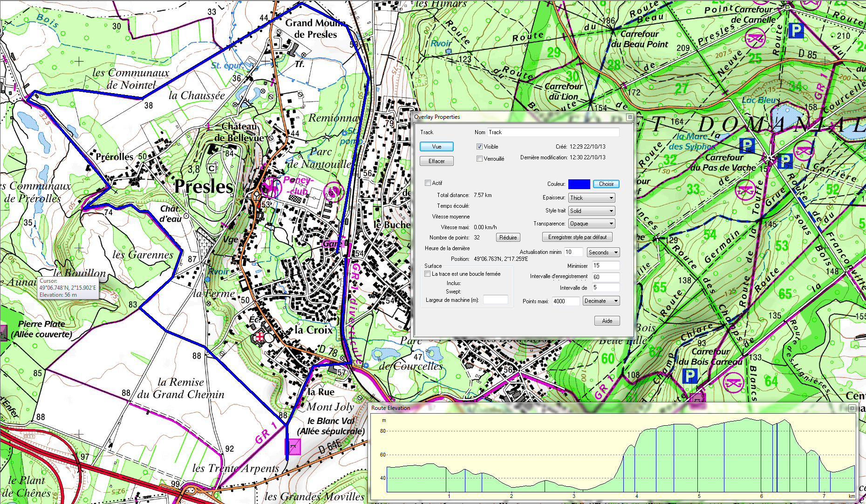This screenshot has height=504, width=866.
Task: Open the Transparence dropdown showing Opaque
Action: (x=592, y=224)
